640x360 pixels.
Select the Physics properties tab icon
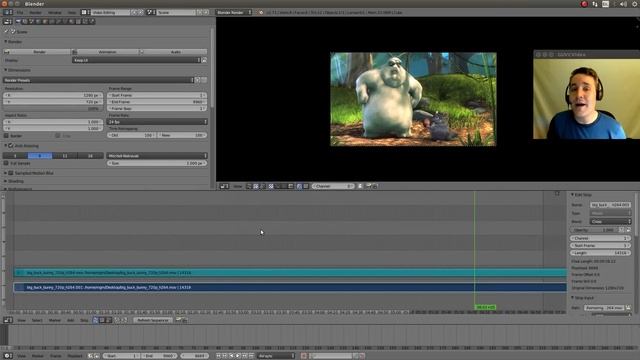tap(92, 21)
